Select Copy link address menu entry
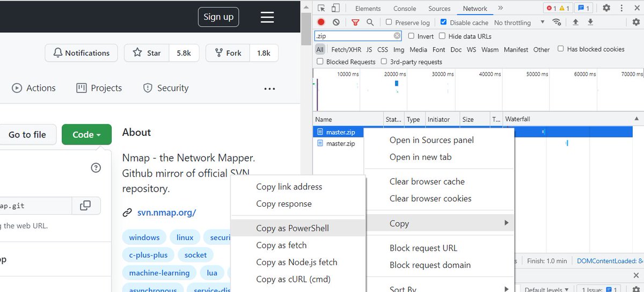The width and height of the screenshot is (644, 292). coord(298,187)
